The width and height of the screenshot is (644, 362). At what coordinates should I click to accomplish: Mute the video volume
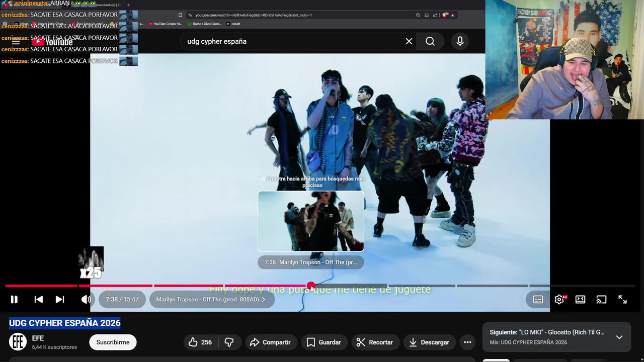86,299
